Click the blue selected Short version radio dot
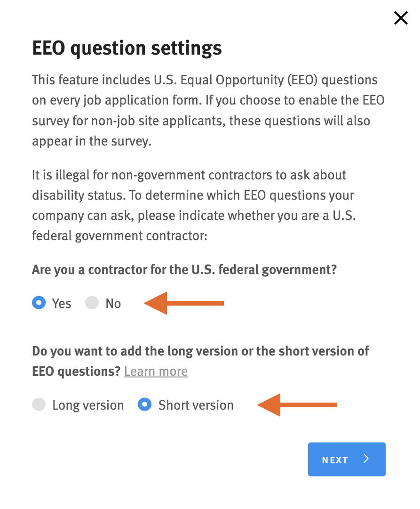 pyautogui.click(x=144, y=404)
